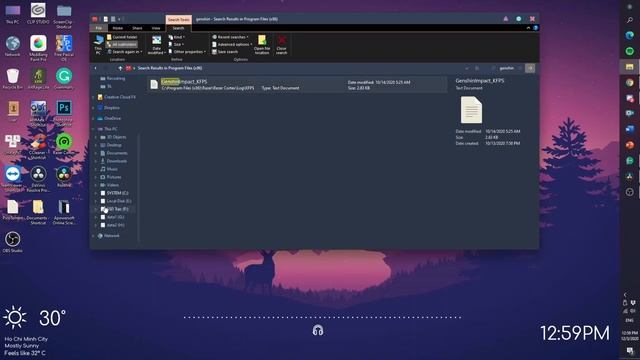Viewport: 640px width, 360px height.
Task: Open Recent searches dropdown
Action: [230, 37]
